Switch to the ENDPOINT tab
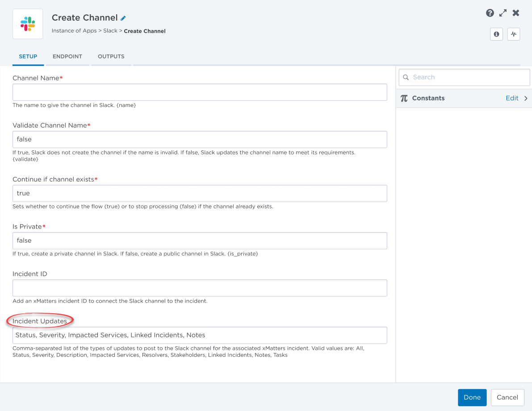This screenshot has width=532, height=411. pos(67,57)
